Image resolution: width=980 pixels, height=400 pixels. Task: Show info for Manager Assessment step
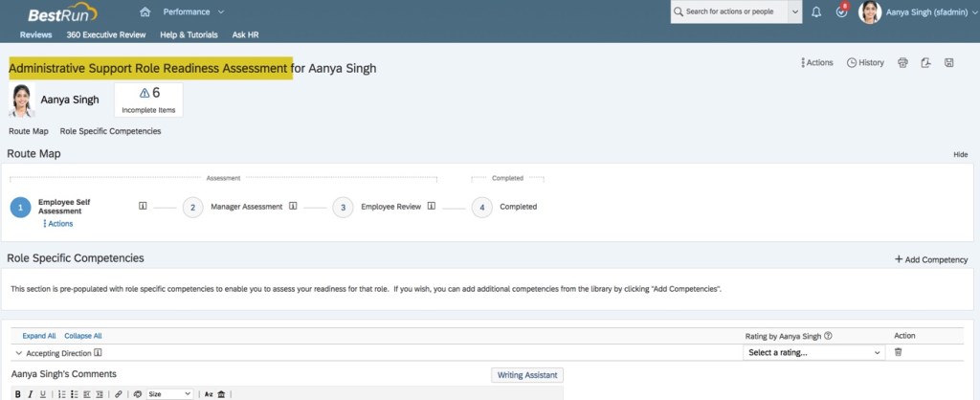coord(293,206)
